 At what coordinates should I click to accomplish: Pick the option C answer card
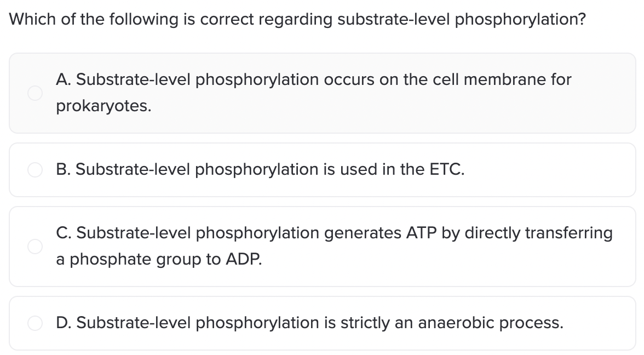[x=323, y=247]
